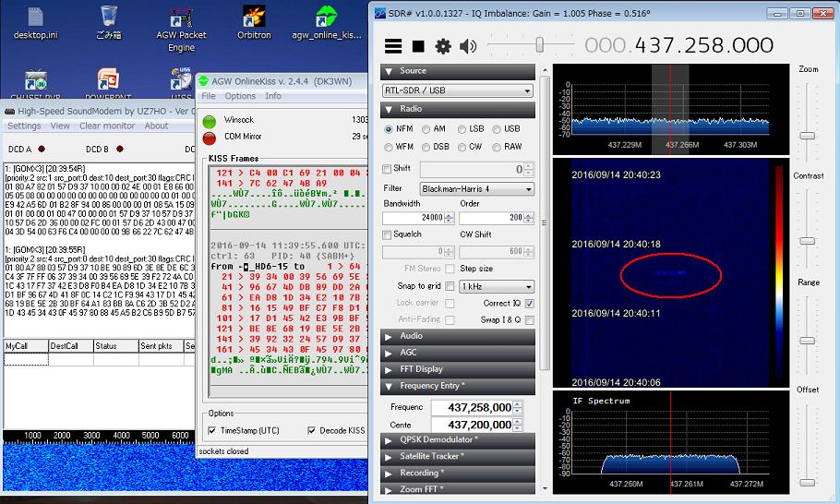Screen dimensions: 840x504
Task: Enable the Shift checkbox
Action: pyautogui.click(x=387, y=169)
